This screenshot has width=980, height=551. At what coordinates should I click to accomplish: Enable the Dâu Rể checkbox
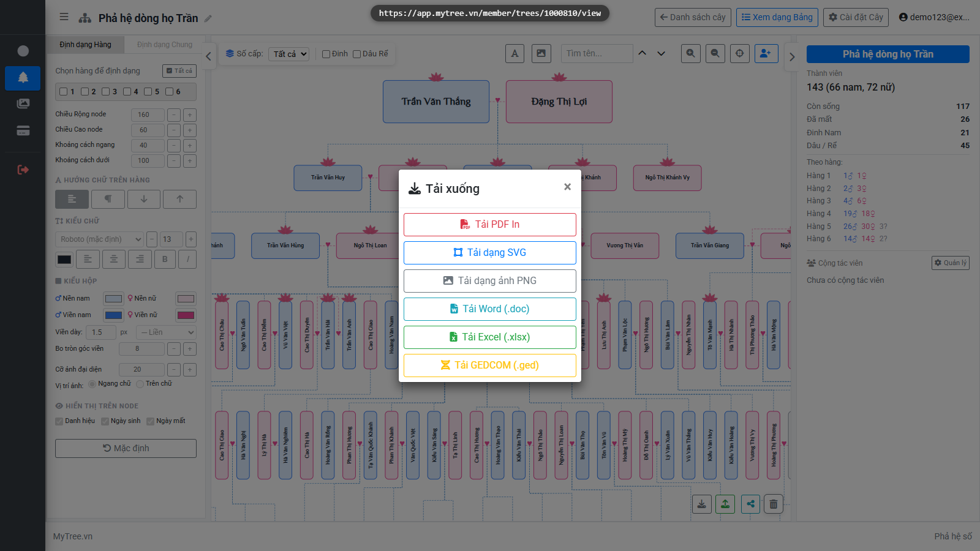click(x=357, y=54)
